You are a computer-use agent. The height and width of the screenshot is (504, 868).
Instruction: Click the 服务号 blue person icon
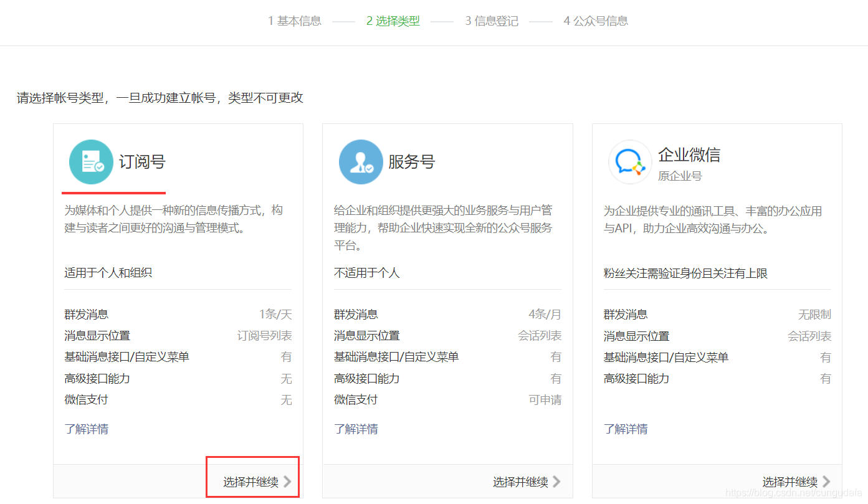361,162
